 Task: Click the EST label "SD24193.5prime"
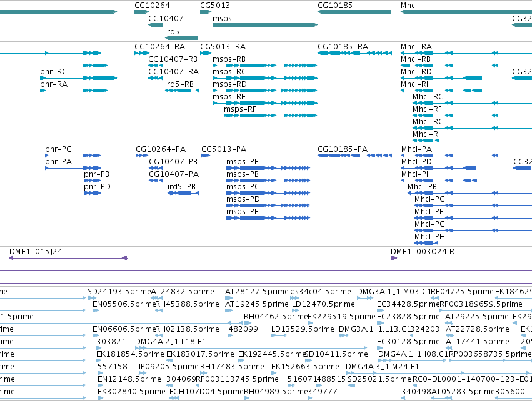[119, 292]
